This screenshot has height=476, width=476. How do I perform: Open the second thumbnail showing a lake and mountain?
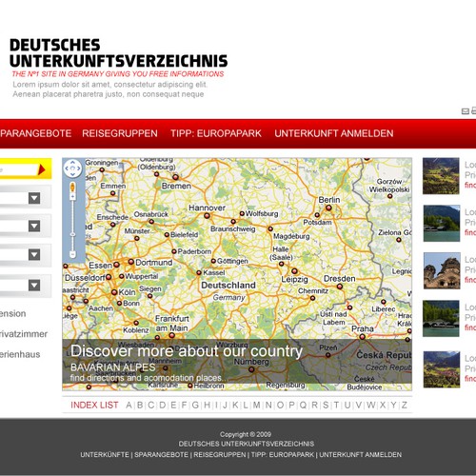tap(442, 224)
